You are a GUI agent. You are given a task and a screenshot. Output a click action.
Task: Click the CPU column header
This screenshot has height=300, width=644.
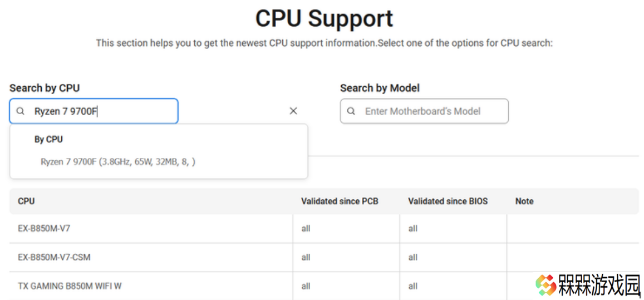(x=26, y=201)
